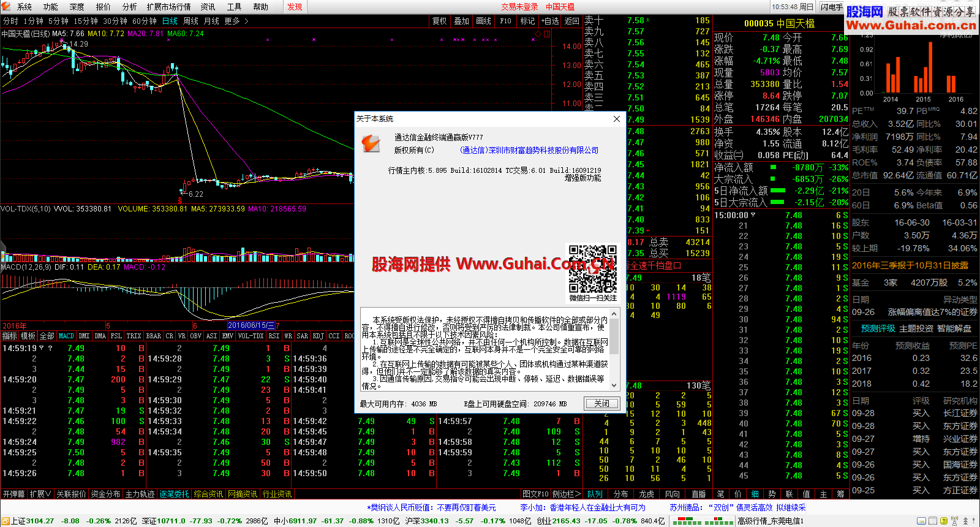
Task: Click down arrow of license text scrollbar
Action: point(614,385)
